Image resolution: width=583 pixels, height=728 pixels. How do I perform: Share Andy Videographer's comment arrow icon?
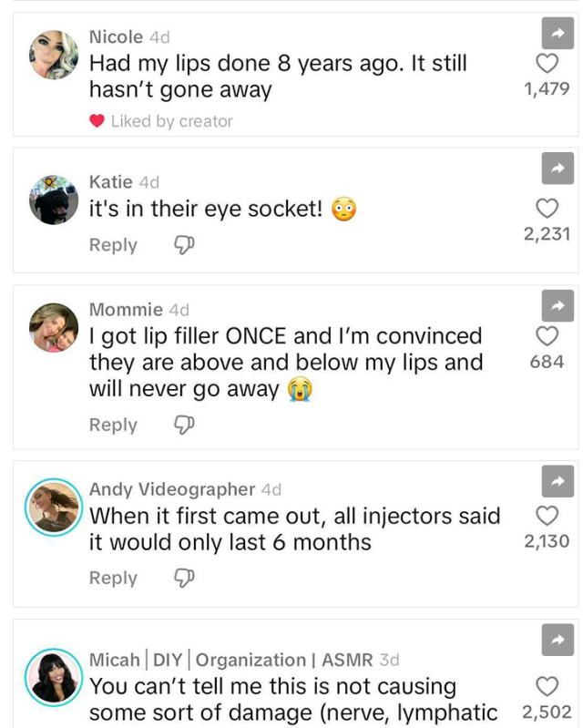pyautogui.click(x=557, y=480)
